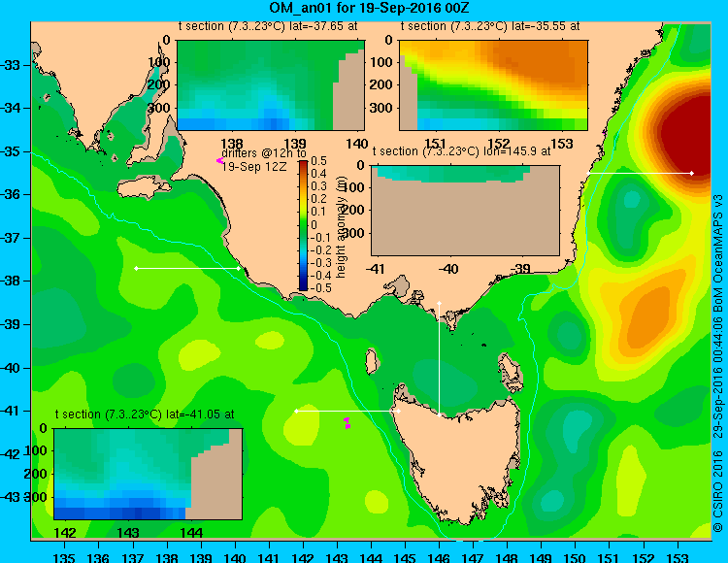The image size is (728, 563).
Task: Click the '0.5' value on the color scale
Action: coord(319,161)
